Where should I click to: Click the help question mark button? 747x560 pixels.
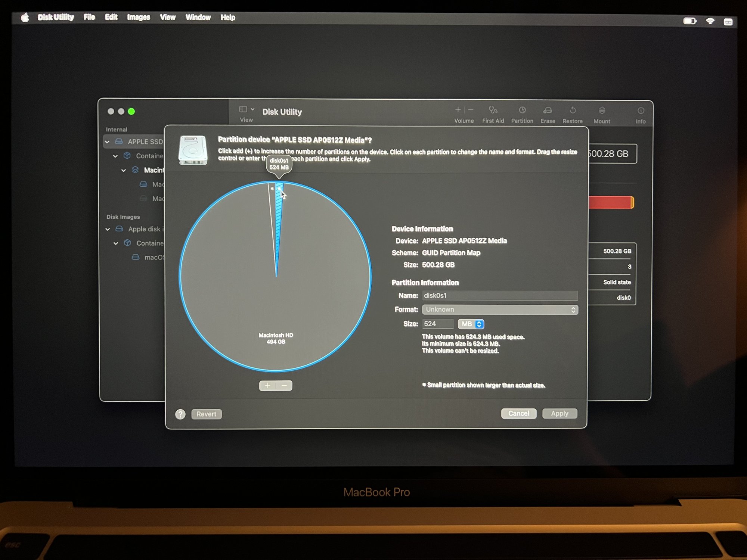[180, 414]
